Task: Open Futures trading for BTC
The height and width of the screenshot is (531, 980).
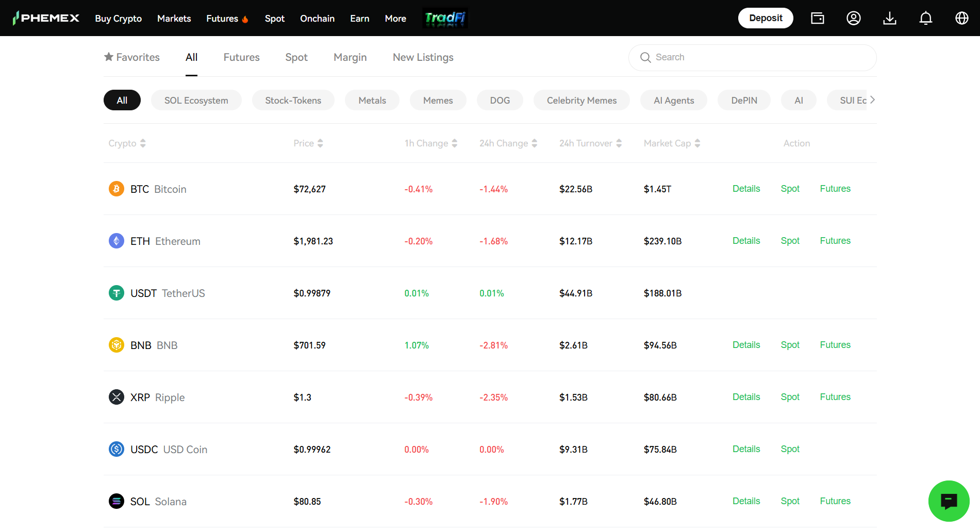Action: (835, 189)
